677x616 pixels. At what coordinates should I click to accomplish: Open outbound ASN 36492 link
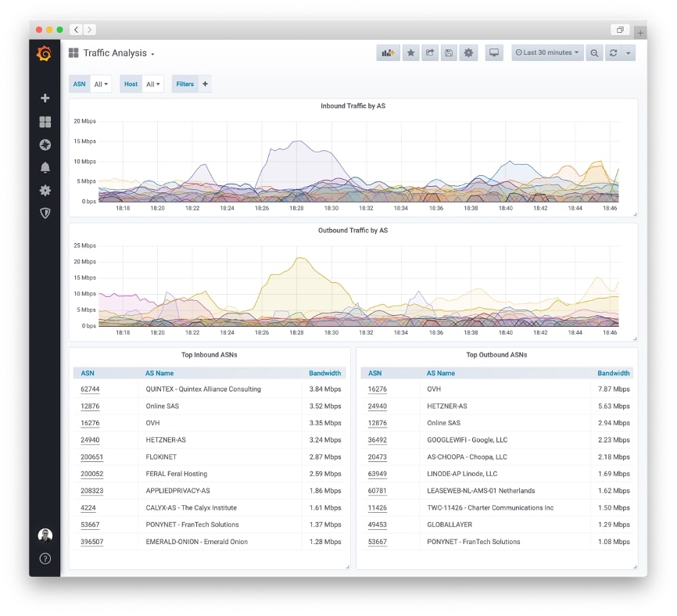[378, 440]
